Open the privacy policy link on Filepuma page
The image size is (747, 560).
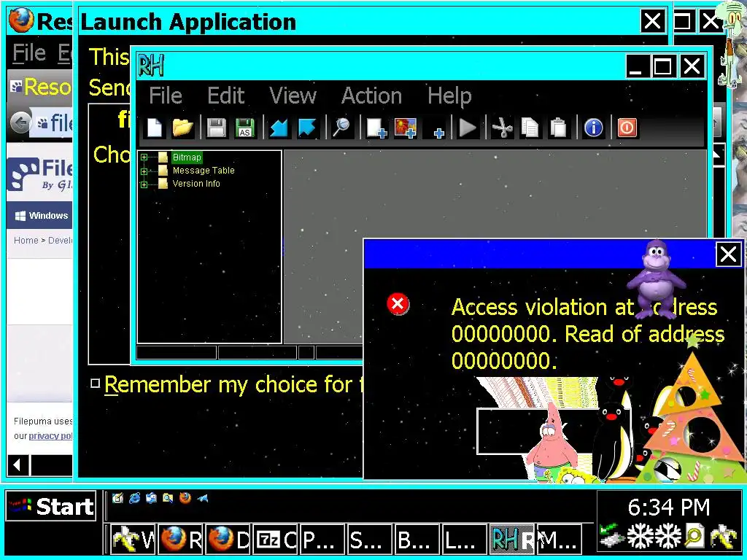point(50,436)
